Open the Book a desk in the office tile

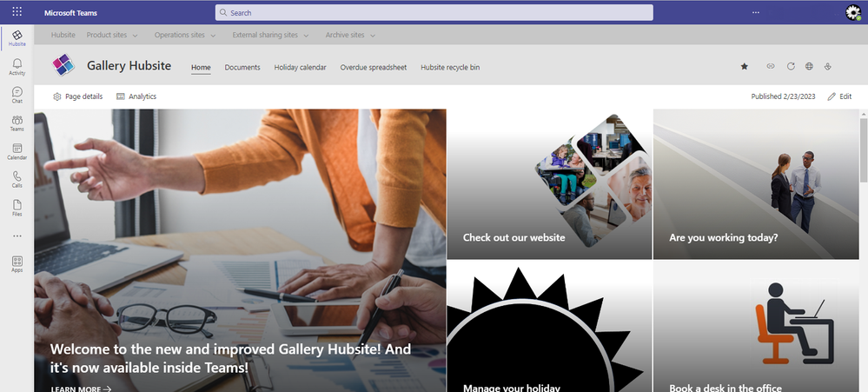click(756, 327)
